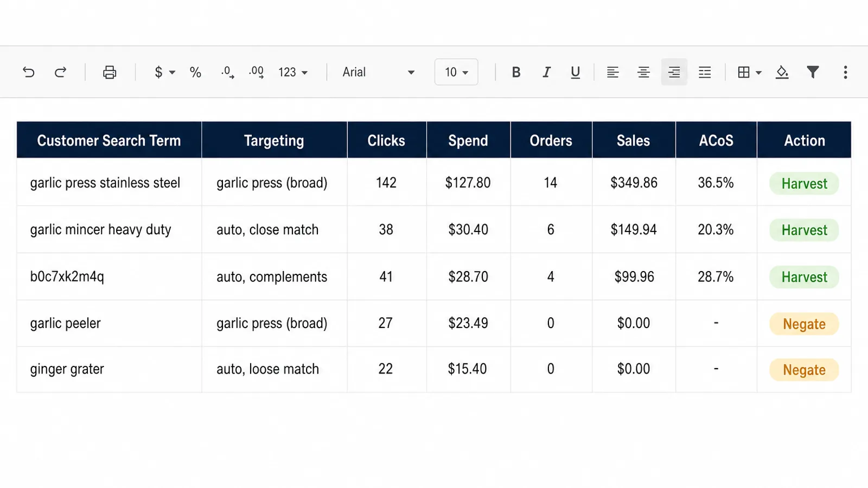The image size is (868, 488).
Task: Decrease decimal places icon
Action: pyautogui.click(x=228, y=72)
